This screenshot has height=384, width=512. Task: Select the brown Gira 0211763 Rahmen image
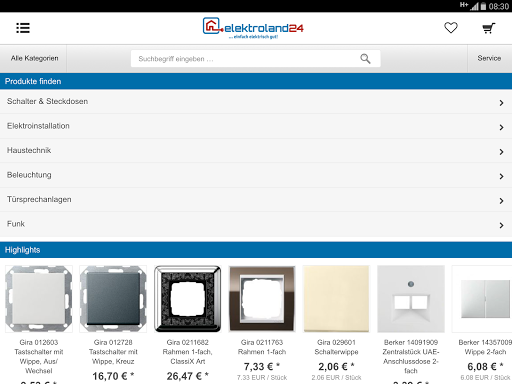click(x=262, y=299)
